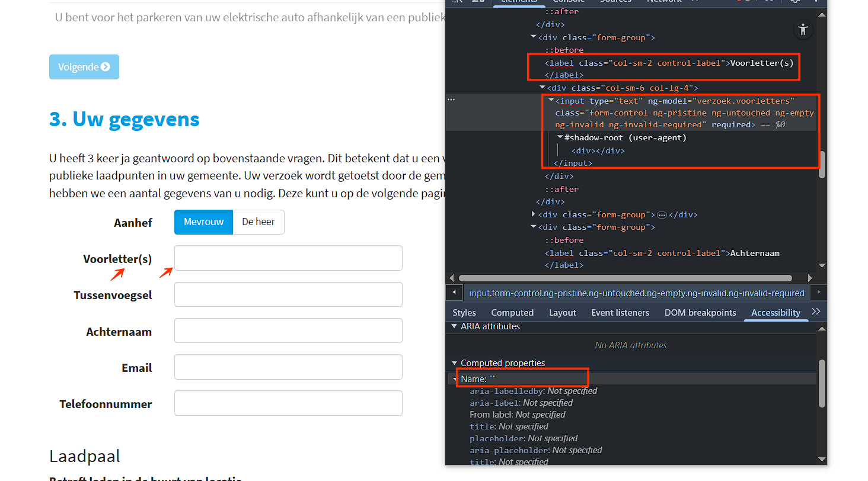Click the Voorletter(s) text field
This screenshot has width=868, height=481.
[288, 258]
